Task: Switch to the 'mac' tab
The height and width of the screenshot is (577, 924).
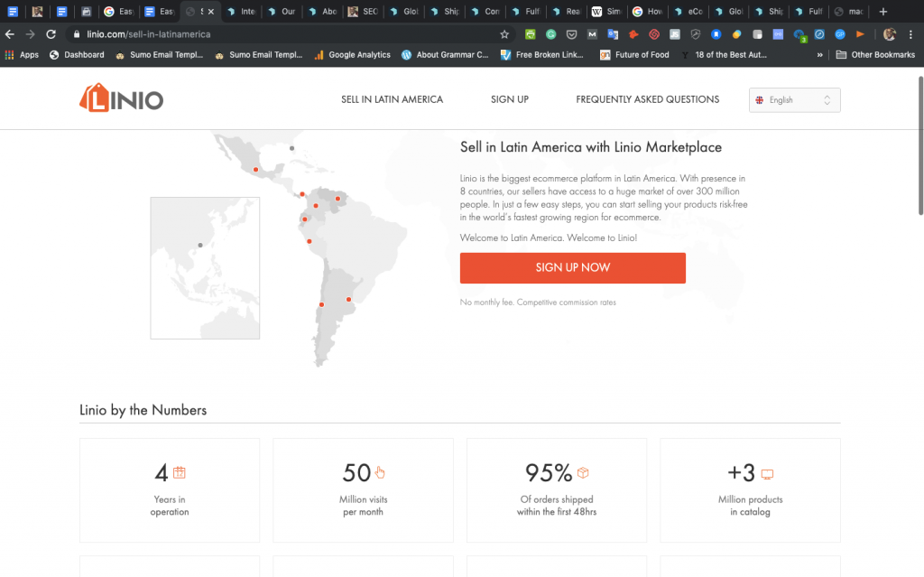Action: click(849, 11)
